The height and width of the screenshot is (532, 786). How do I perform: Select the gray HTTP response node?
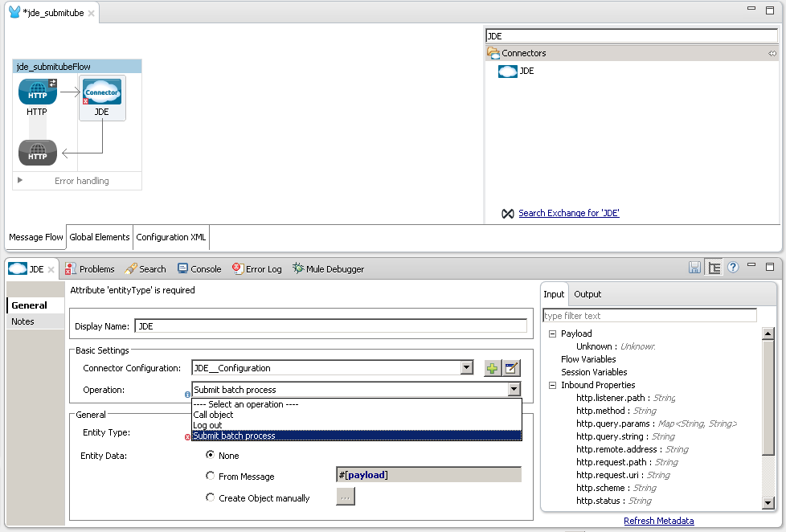point(38,153)
